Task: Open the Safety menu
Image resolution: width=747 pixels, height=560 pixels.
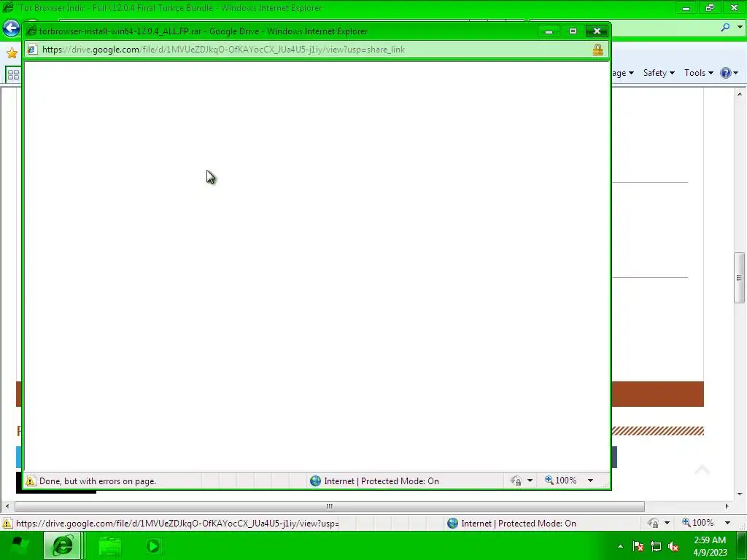Action: point(659,73)
